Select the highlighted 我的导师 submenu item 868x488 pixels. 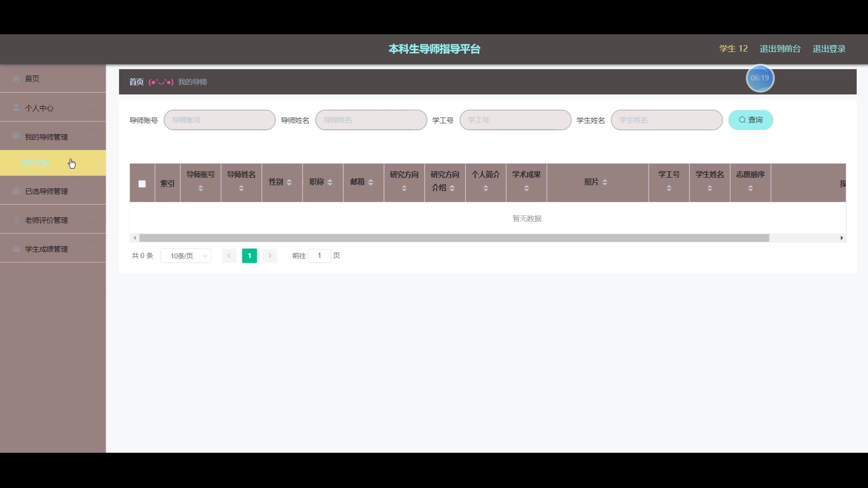point(53,163)
